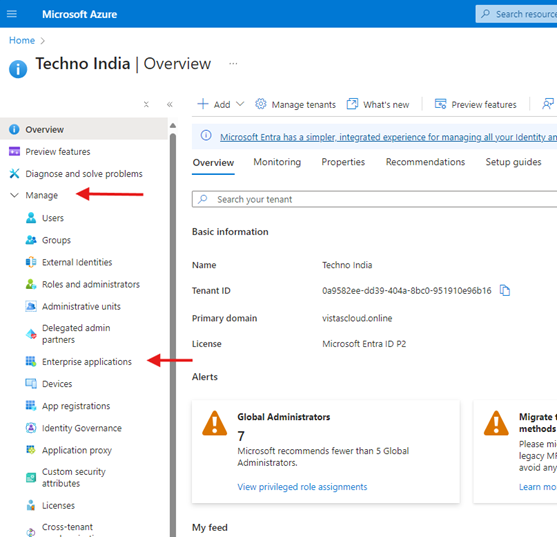Click View privileged role assignments link
557x537 pixels.
pos(302,487)
